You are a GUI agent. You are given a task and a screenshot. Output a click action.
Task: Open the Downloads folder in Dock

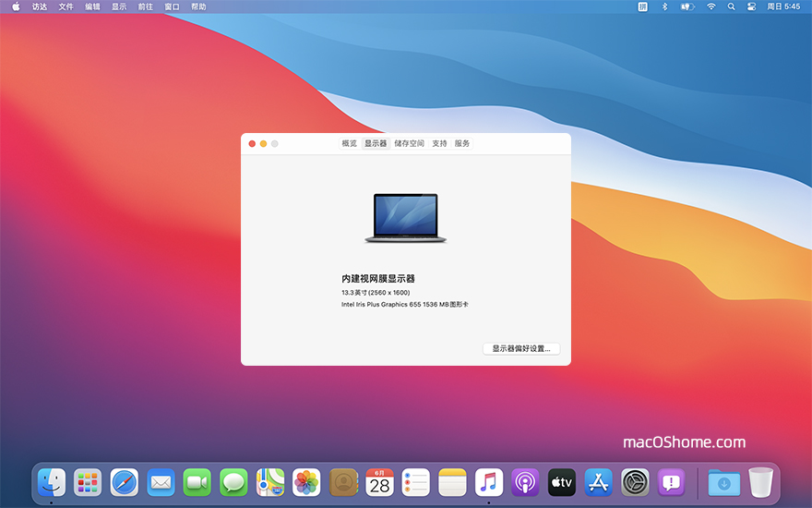coord(724,484)
